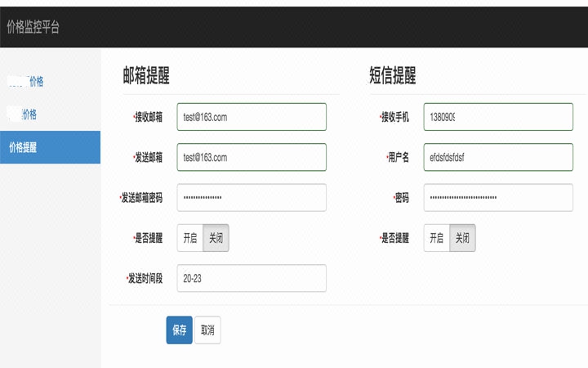
Task: Focus the 发送邮箱 input field
Action: click(252, 157)
